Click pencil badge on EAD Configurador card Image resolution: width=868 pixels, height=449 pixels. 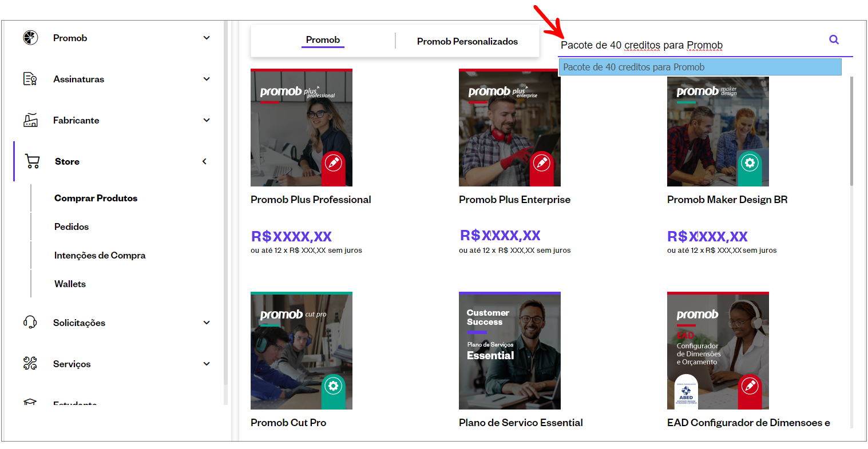pos(750,386)
